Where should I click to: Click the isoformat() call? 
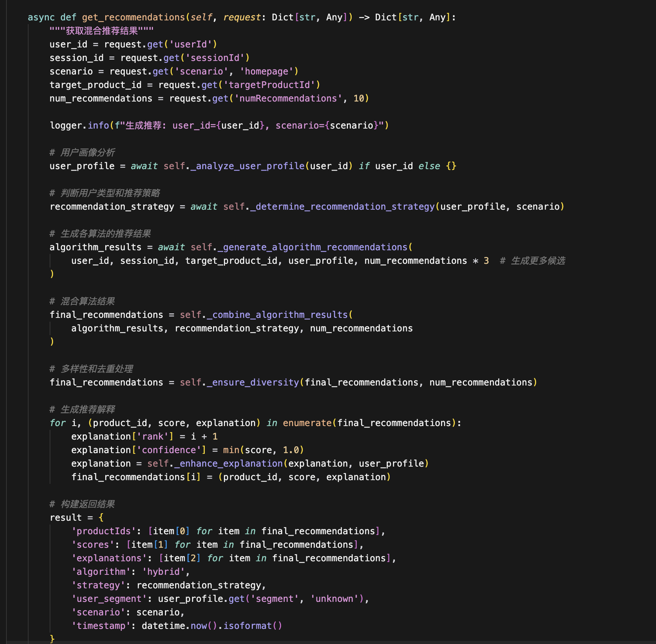tap(253, 626)
